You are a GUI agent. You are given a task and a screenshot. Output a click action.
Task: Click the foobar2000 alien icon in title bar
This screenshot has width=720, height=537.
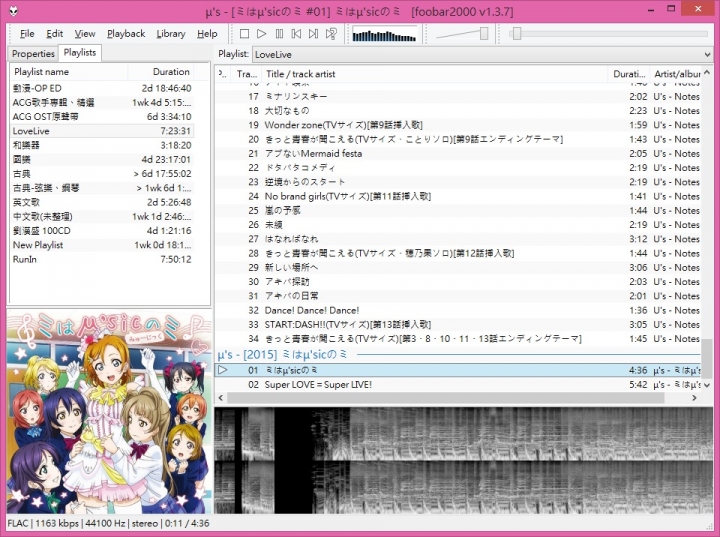[13, 11]
